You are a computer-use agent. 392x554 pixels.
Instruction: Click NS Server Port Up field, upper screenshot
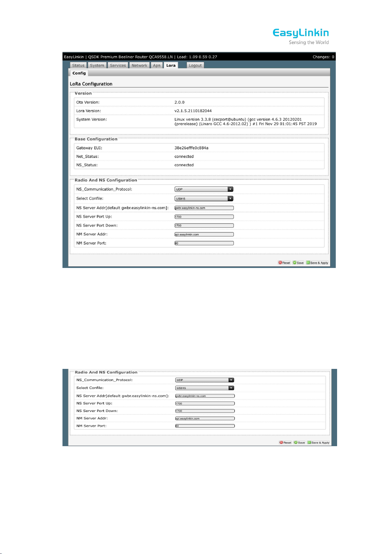pos(204,217)
